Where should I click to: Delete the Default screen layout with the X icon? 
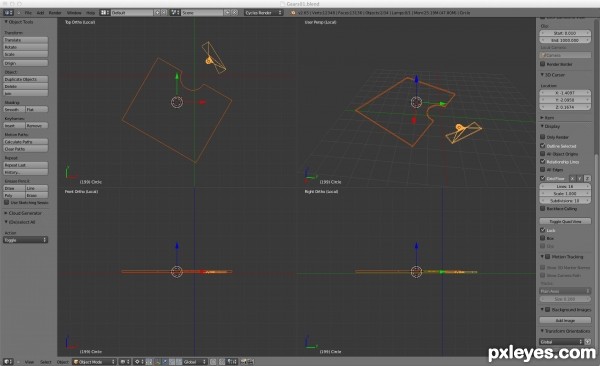164,13
